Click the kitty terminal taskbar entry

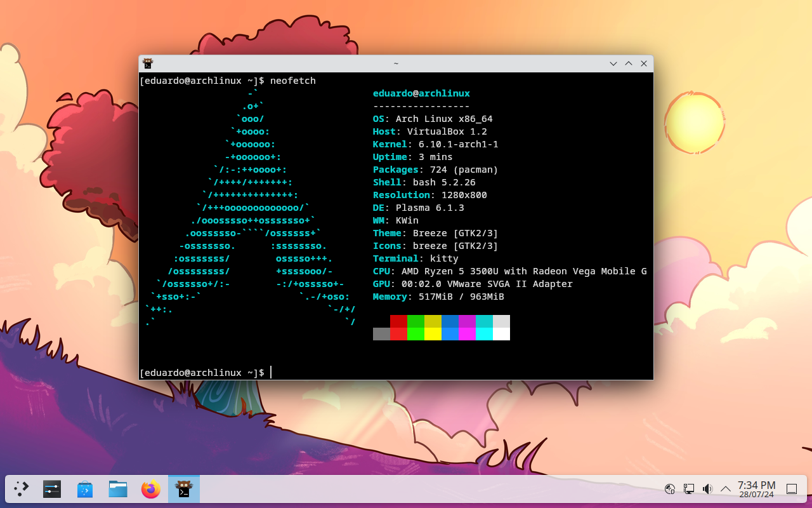(x=184, y=489)
